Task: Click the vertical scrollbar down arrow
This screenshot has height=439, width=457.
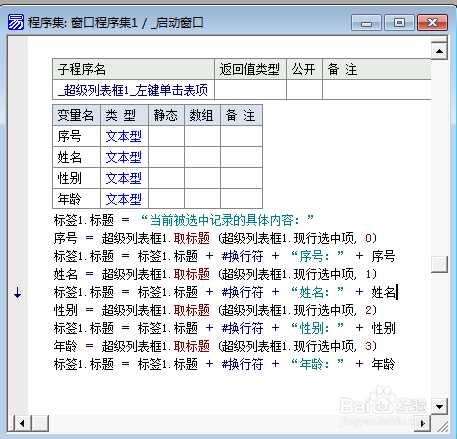Action: tap(439, 406)
